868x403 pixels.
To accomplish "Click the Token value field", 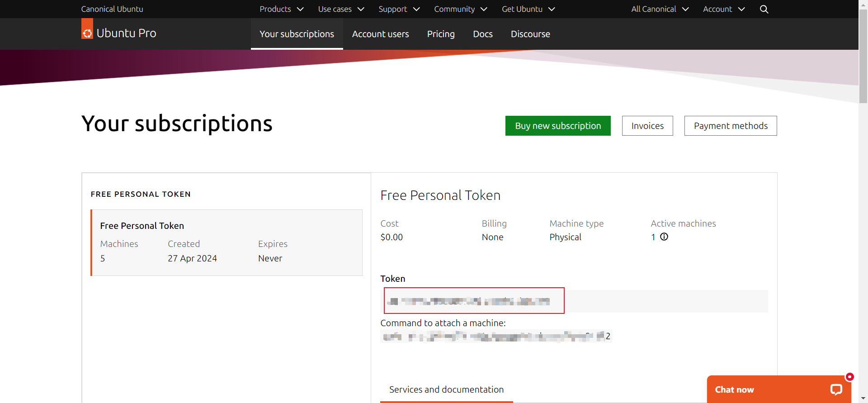I will click(x=474, y=301).
